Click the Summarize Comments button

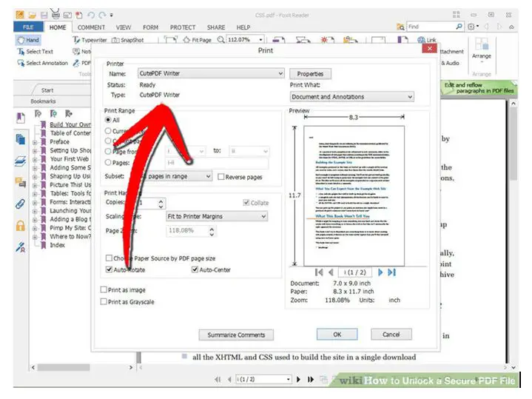(x=236, y=335)
